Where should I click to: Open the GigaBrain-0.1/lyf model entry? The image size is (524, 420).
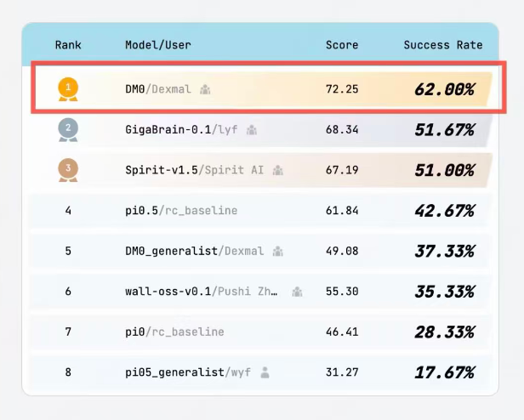(x=181, y=129)
